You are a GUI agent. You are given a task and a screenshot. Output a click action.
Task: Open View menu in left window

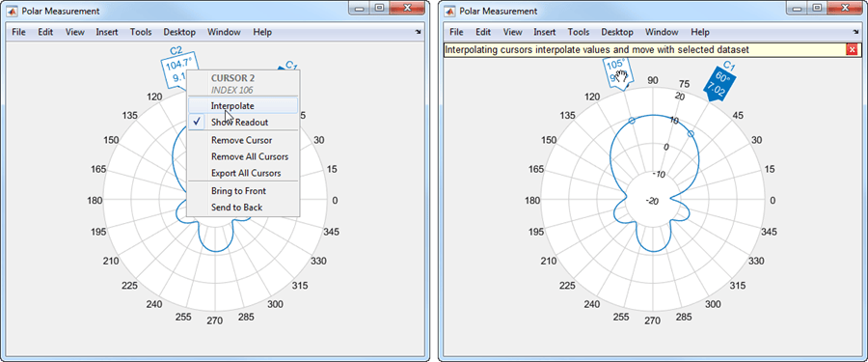point(74,32)
